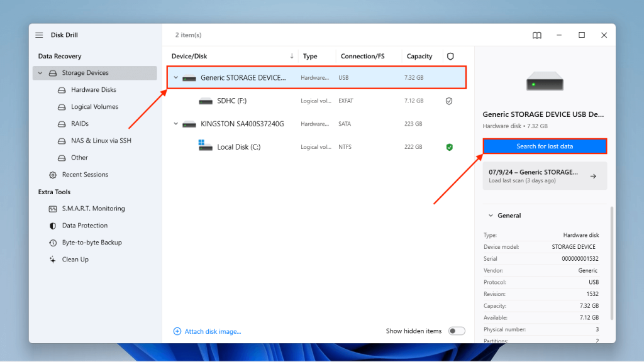Image resolution: width=644 pixels, height=362 pixels.
Task: Open the knowledge base book icon
Action: point(536,35)
